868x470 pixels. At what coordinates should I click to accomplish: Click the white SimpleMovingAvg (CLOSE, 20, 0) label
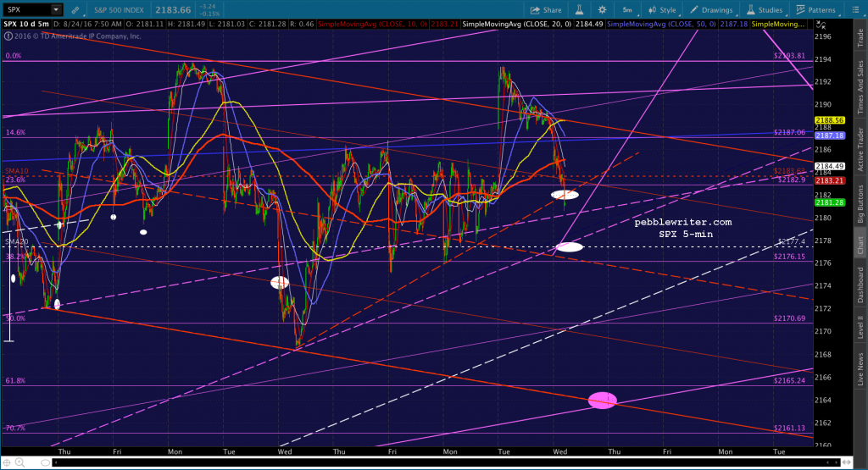pos(518,25)
